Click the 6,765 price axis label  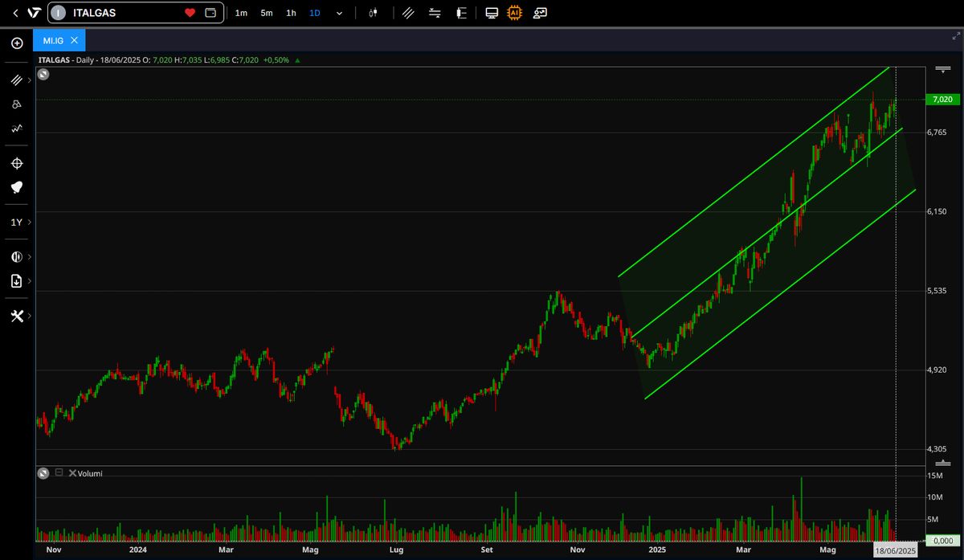937,132
